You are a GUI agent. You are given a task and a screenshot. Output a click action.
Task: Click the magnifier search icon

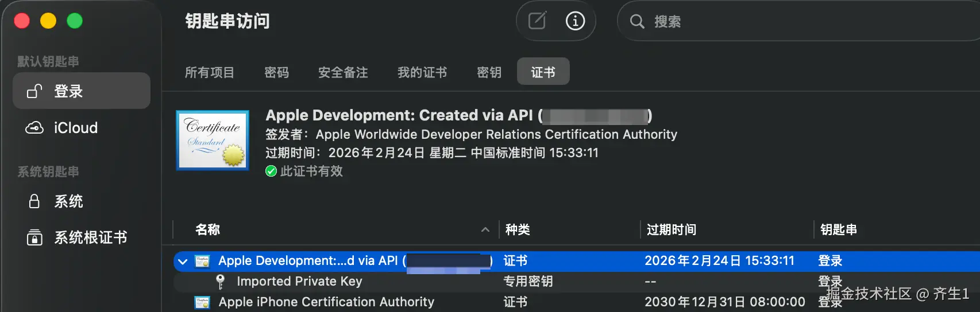click(x=637, y=22)
